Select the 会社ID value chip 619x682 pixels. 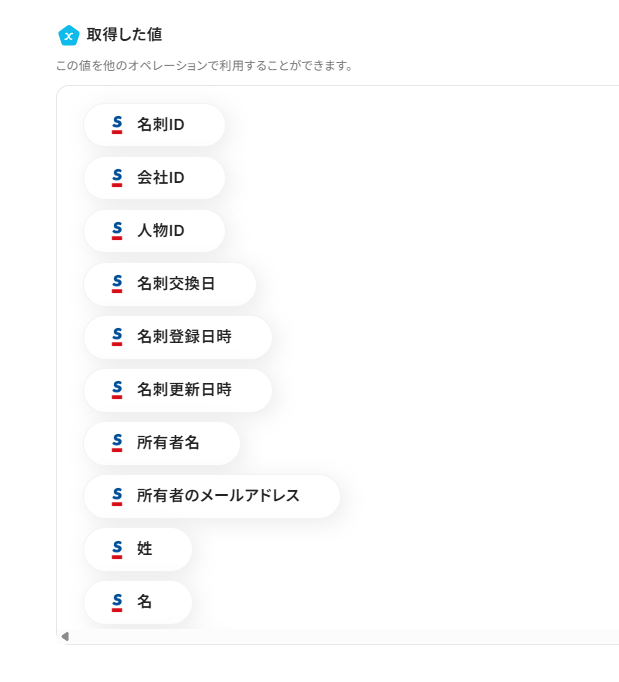point(160,178)
